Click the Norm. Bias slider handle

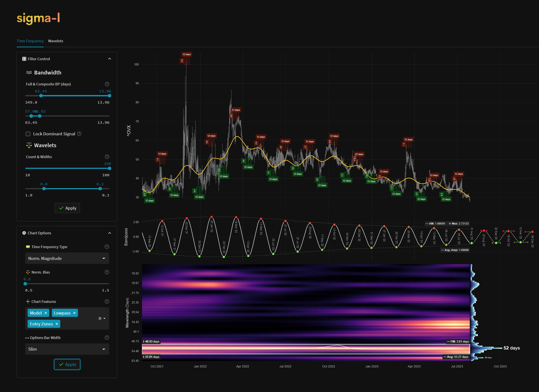25,284
